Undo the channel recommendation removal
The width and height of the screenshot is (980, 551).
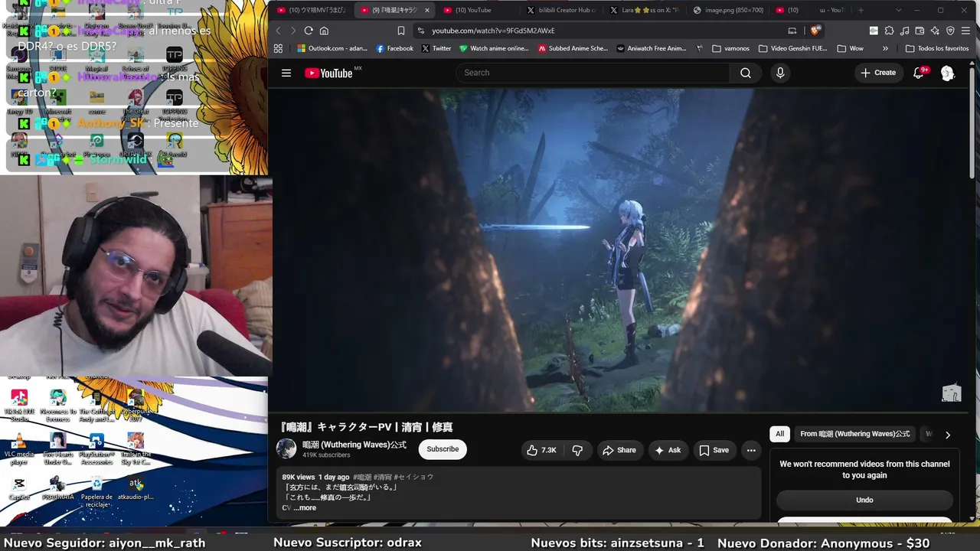click(864, 500)
